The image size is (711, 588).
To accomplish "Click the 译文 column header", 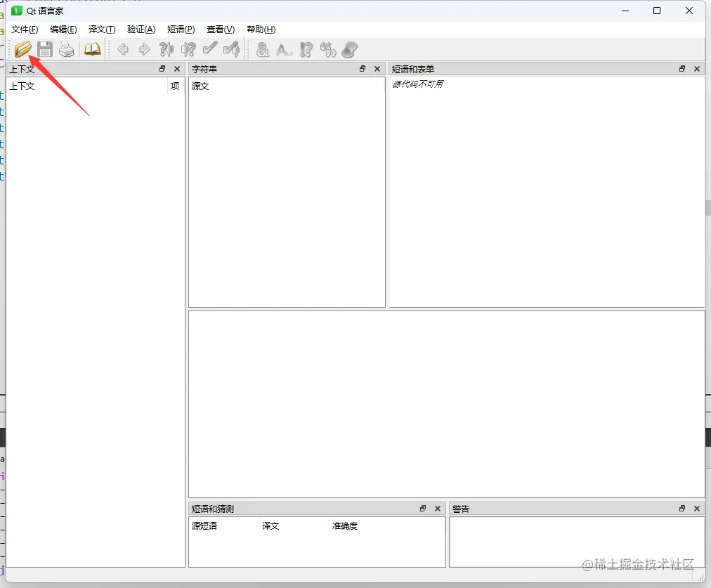I will (x=294, y=525).
